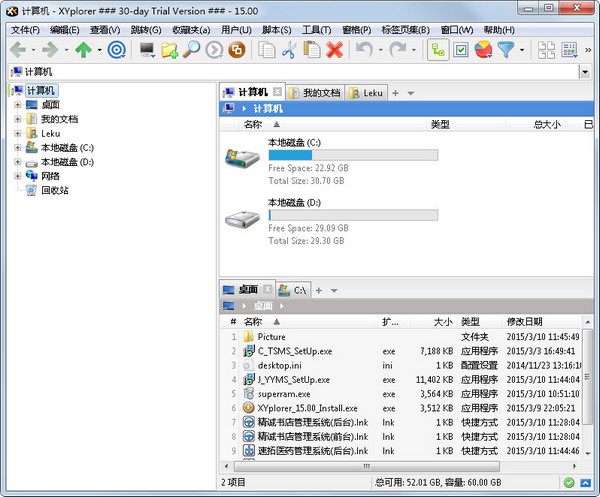Open the 文件(F) menu
Viewport: 600px width, 497px height.
pyautogui.click(x=25, y=30)
